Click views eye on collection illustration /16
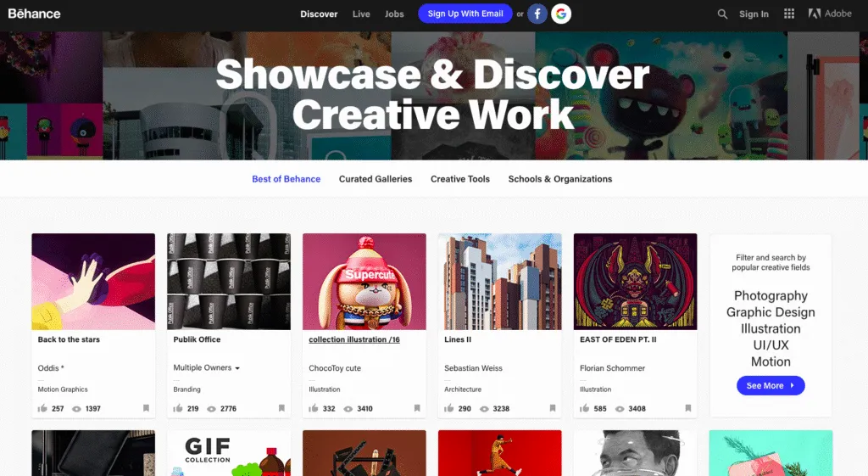This screenshot has height=476, width=868. (348, 409)
